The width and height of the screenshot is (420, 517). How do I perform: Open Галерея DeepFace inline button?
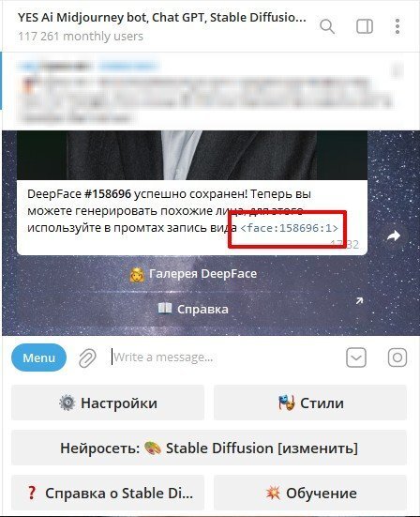click(x=192, y=274)
